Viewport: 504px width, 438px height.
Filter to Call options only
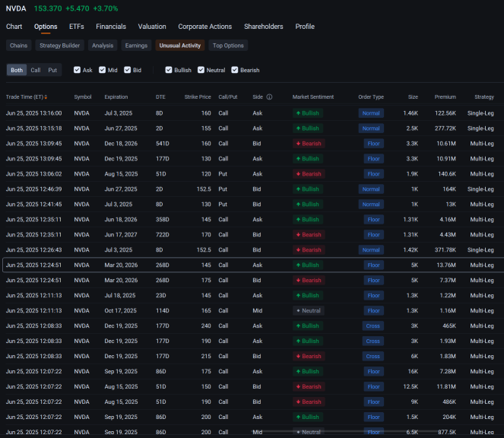coord(36,70)
